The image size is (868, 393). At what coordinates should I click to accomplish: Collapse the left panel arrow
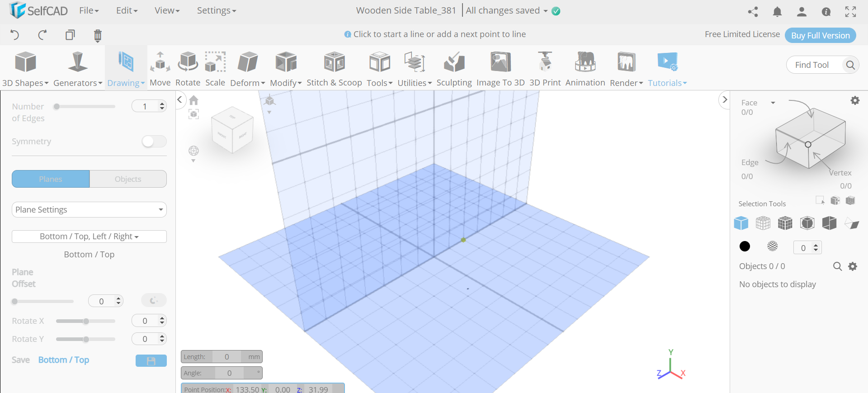pos(179,99)
